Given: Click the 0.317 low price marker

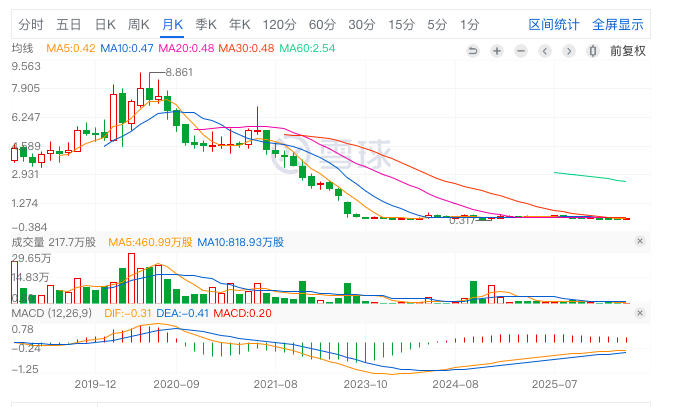Looking at the screenshot, I should (x=462, y=221).
